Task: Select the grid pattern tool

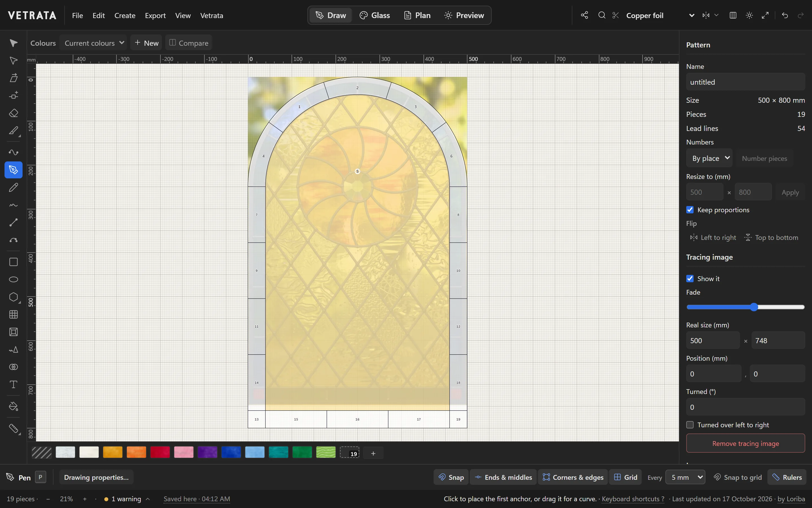Action: coord(14,314)
